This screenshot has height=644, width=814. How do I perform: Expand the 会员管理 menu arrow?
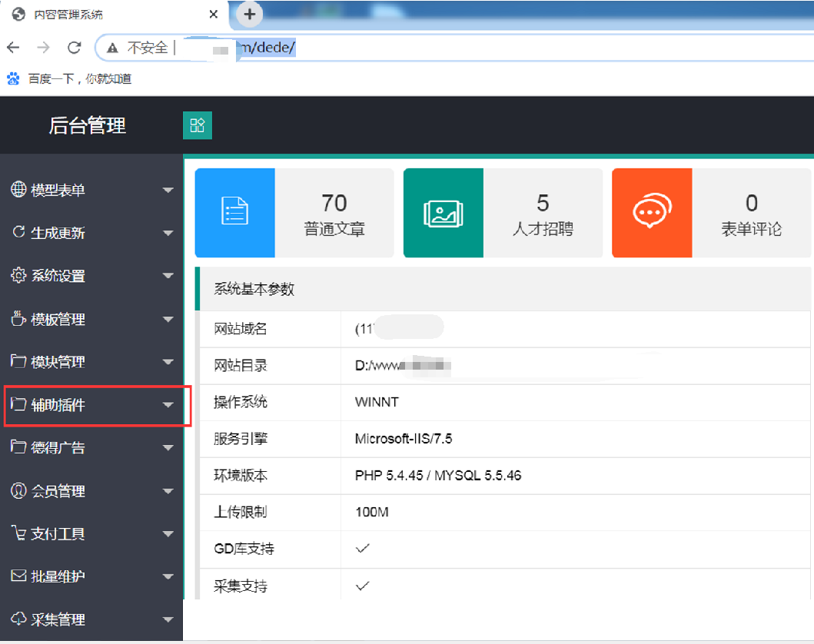pos(168,491)
